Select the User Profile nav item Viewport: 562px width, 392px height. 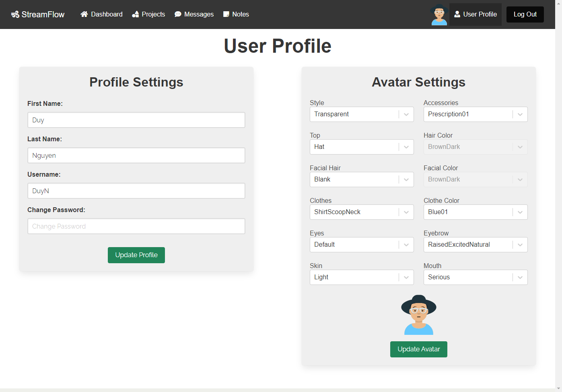click(x=476, y=14)
